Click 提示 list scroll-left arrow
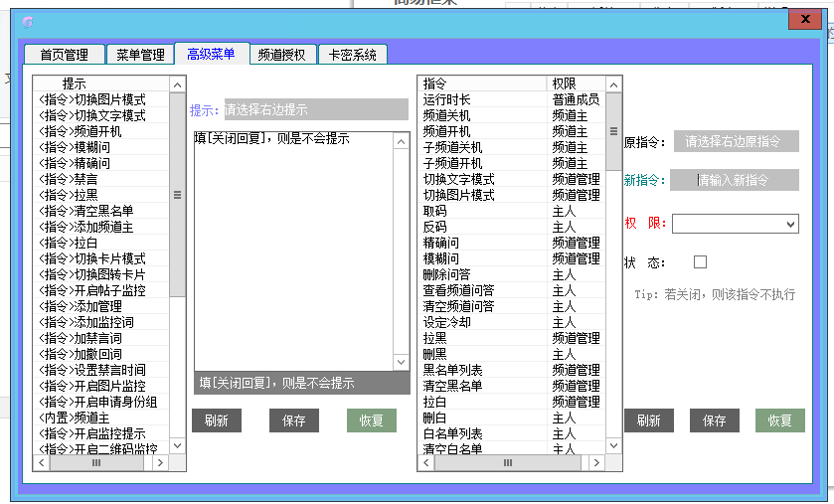 tap(42, 462)
